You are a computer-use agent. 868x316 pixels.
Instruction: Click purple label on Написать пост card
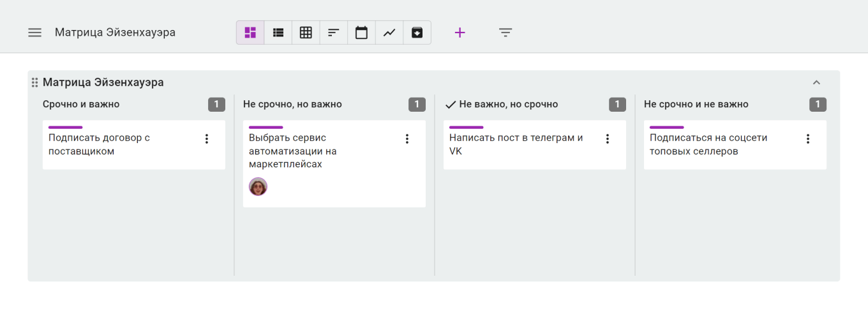467,128
